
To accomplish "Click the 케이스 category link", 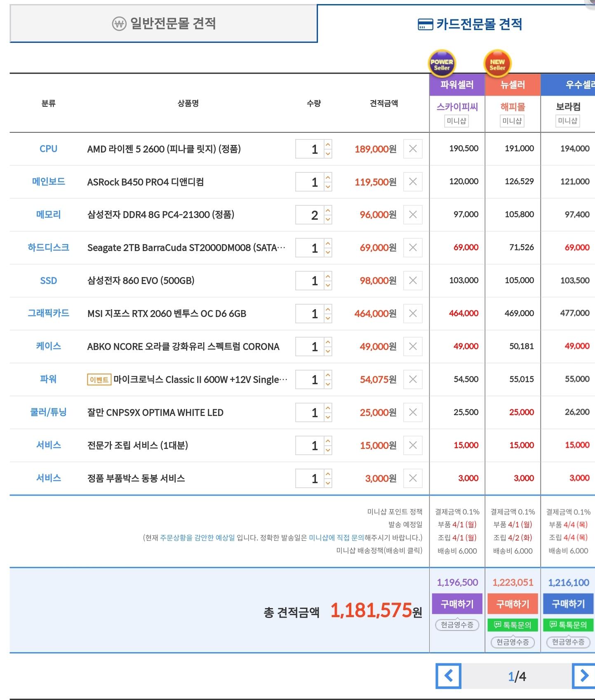I will click(x=48, y=346).
